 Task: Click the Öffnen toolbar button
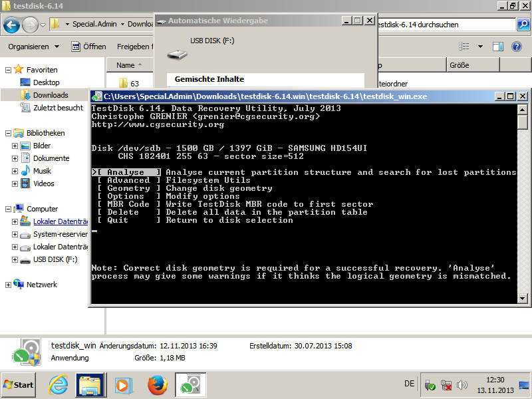tap(88, 47)
